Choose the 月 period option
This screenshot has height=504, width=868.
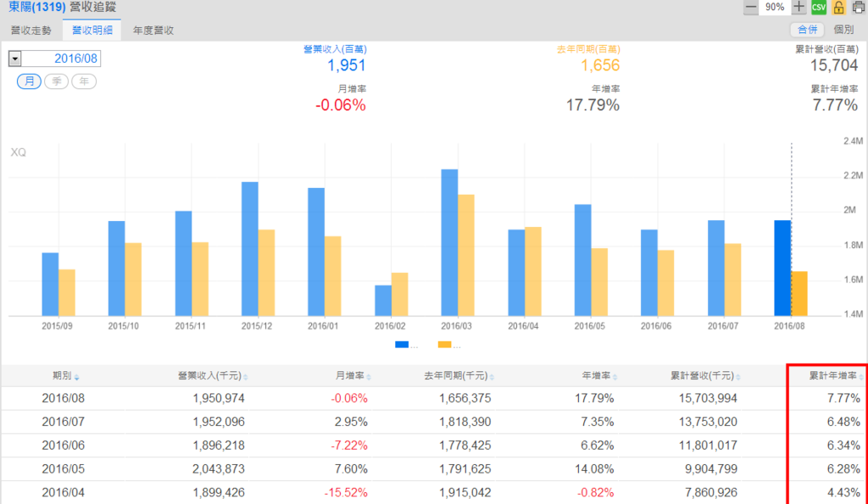[x=29, y=81]
